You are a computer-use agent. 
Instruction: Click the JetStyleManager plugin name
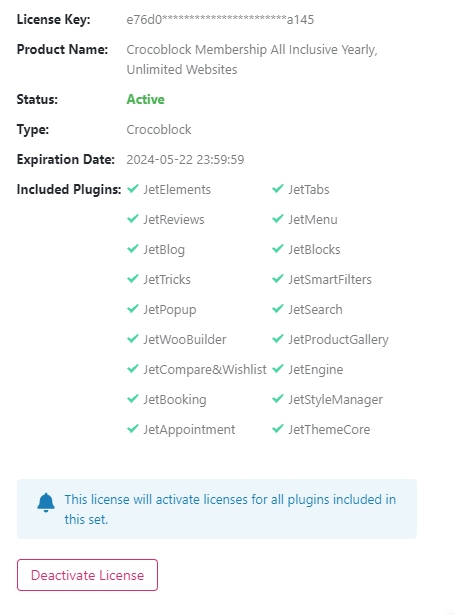[336, 400]
